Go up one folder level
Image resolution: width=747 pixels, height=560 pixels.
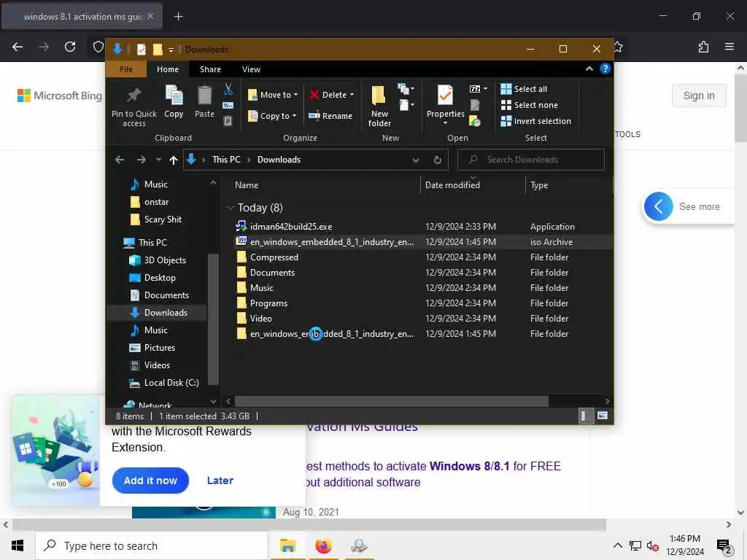pyautogui.click(x=174, y=160)
